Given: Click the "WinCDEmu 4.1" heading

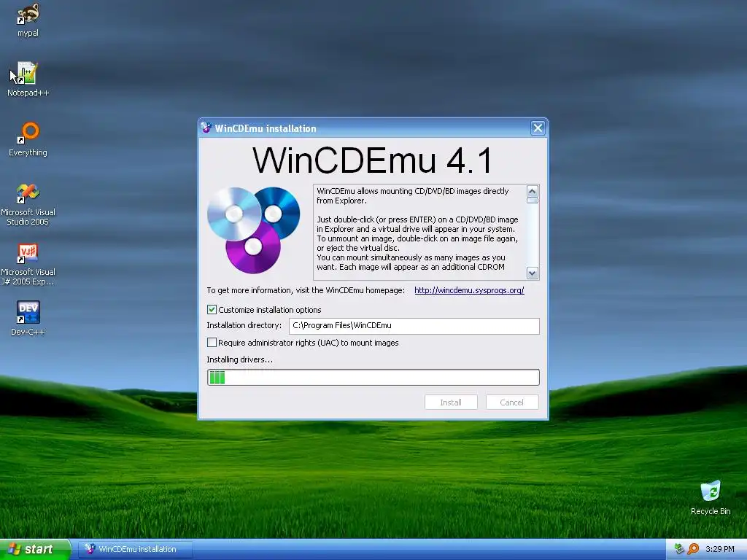Looking at the screenshot, I should pos(373,160).
